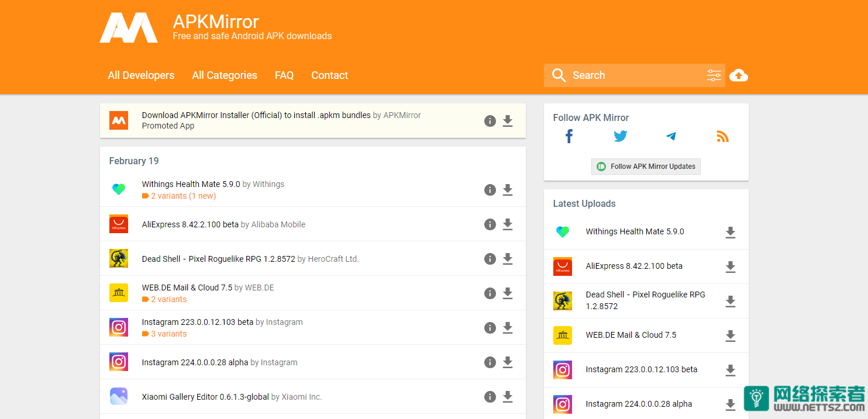The width and height of the screenshot is (868, 419).
Task: Open Xiaomi Inc. developer page
Action: click(x=302, y=397)
